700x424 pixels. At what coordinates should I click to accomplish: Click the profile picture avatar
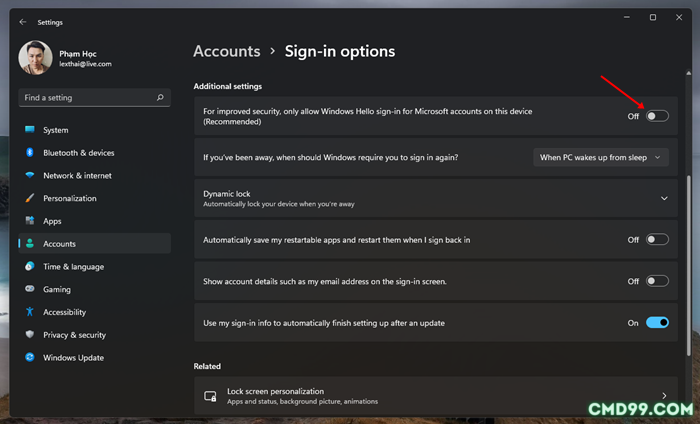click(35, 58)
